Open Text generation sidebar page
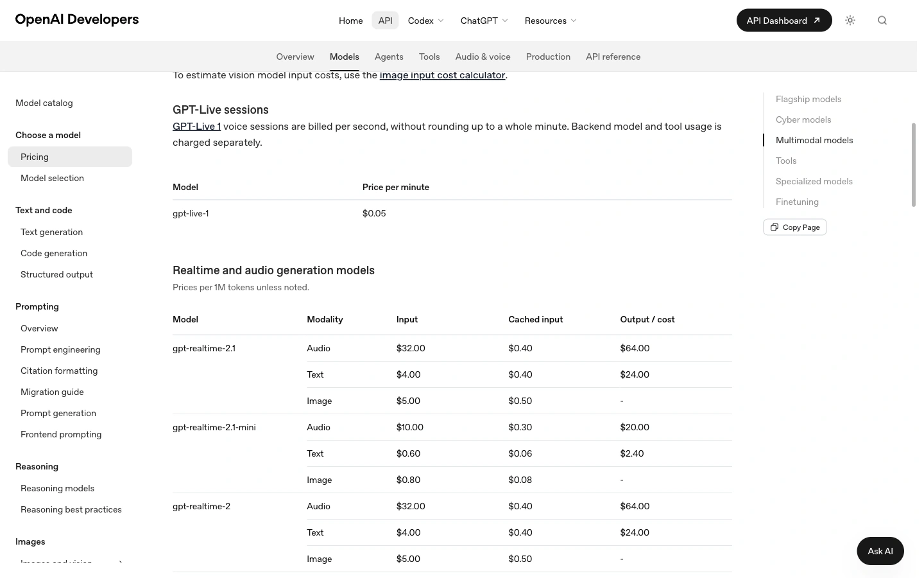Image resolution: width=924 pixels, height=578 pixels. (51, 232)
